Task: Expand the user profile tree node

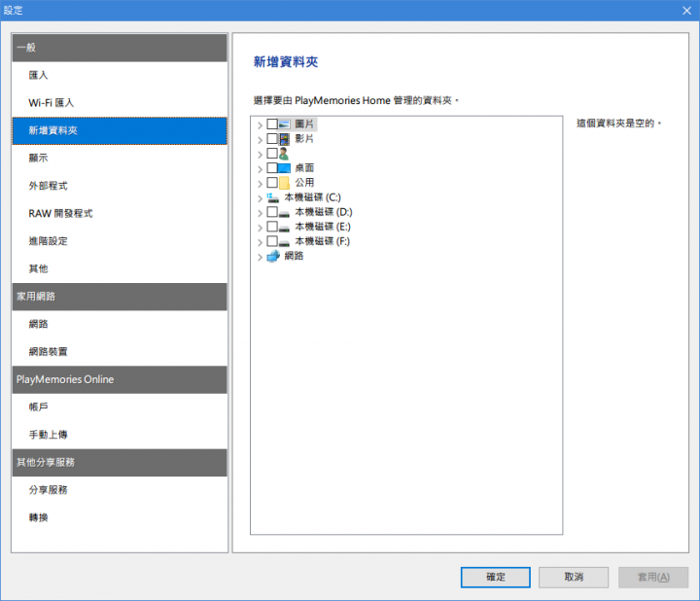Action: coord(260,155)
